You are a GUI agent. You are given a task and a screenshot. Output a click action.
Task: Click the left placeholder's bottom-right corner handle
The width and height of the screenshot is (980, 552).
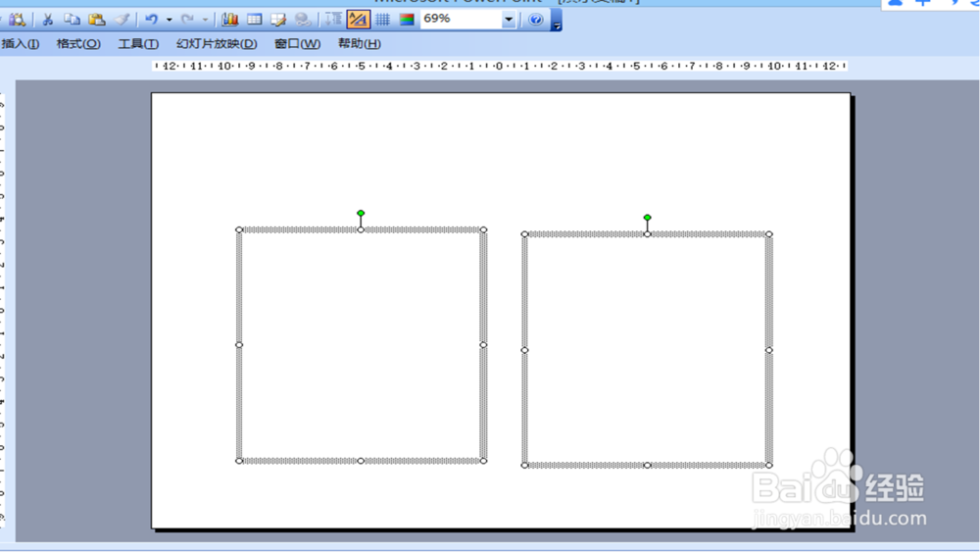tap(483, 461)
